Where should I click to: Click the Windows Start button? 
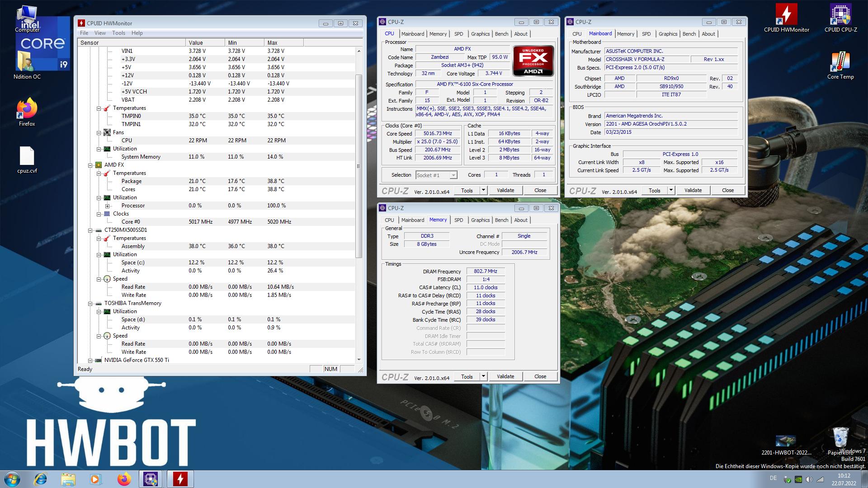[x=12, y=479]
